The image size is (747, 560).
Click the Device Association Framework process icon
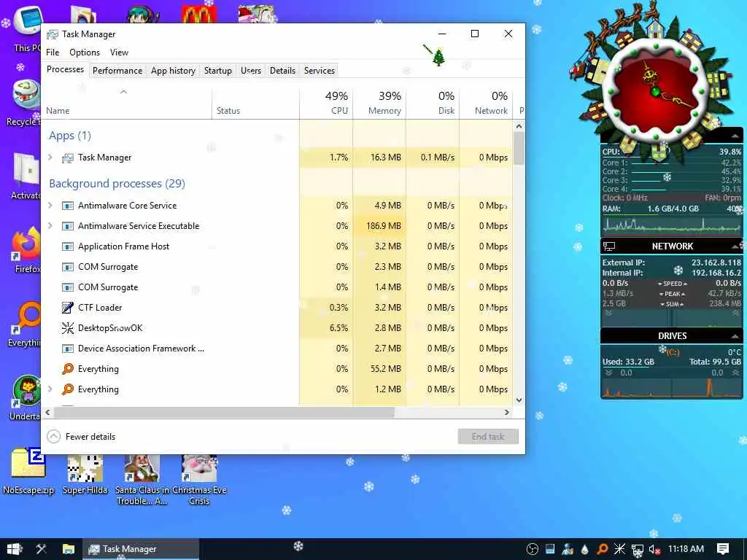click(68, 349)
